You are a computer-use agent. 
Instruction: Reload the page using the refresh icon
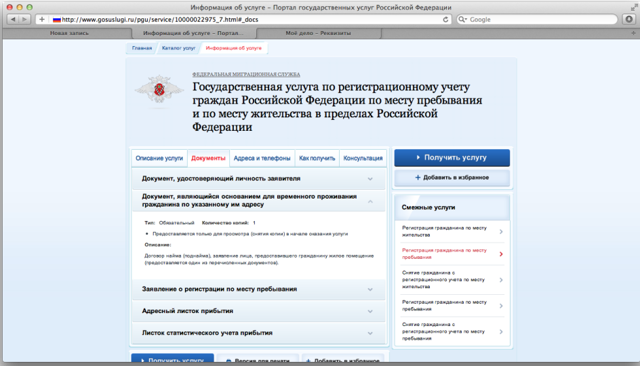(x=445, y=19)
